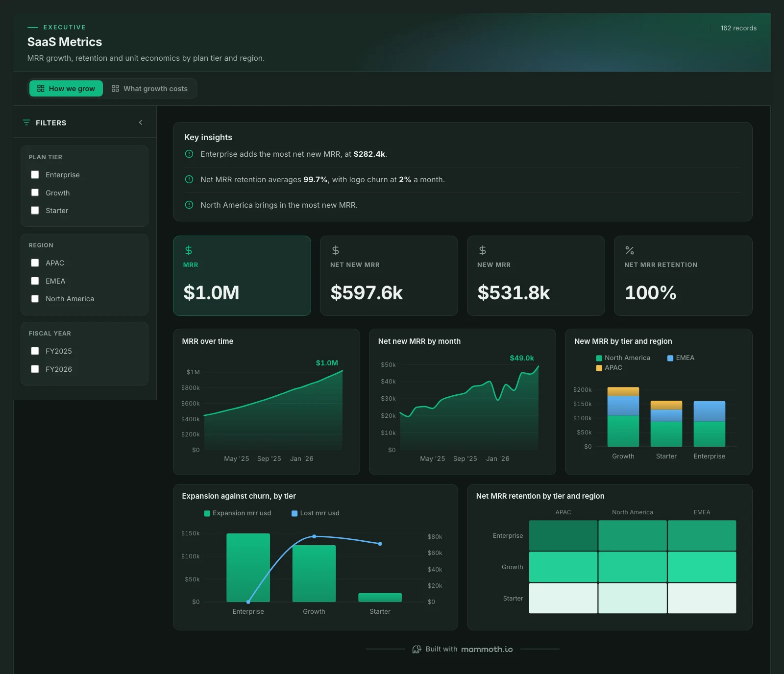Tick the FY2026 fiscal year checkbox
The width and height of the screenshot is (784, 674).
(x=35, y=369)
